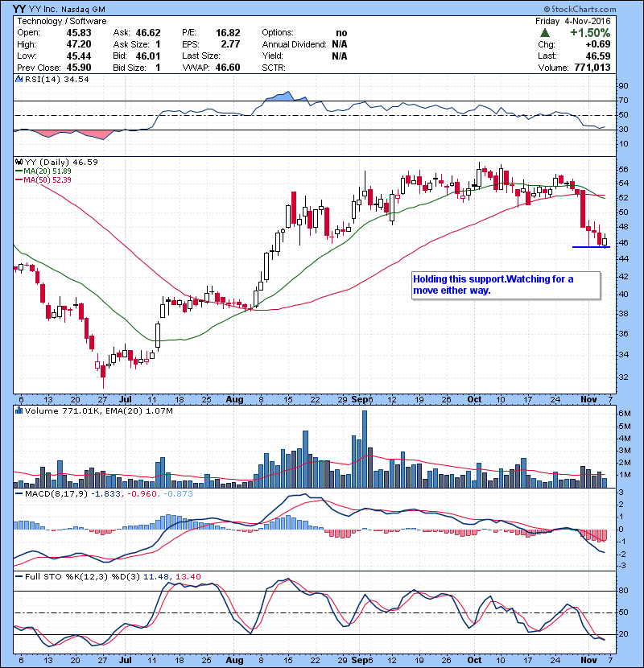The height and width of the screenshot is (668, 644).
Task: Click the MA(50) 52.39 label text
Action: 47,180
